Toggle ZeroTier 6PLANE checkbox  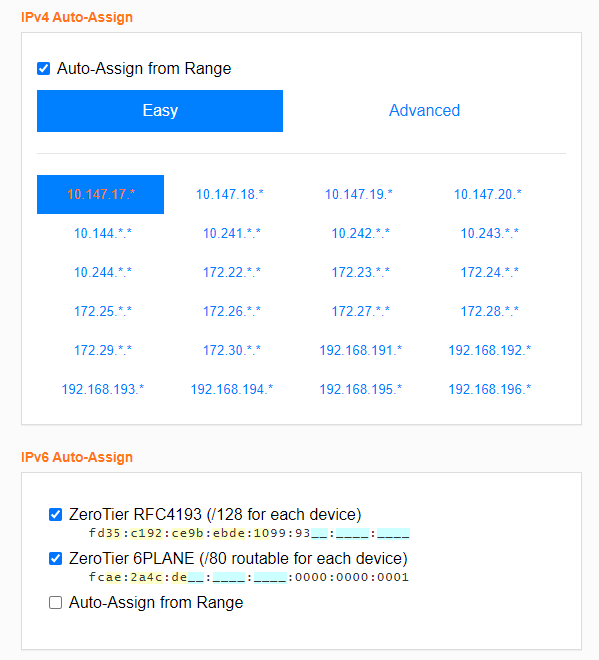coord(56,559)
